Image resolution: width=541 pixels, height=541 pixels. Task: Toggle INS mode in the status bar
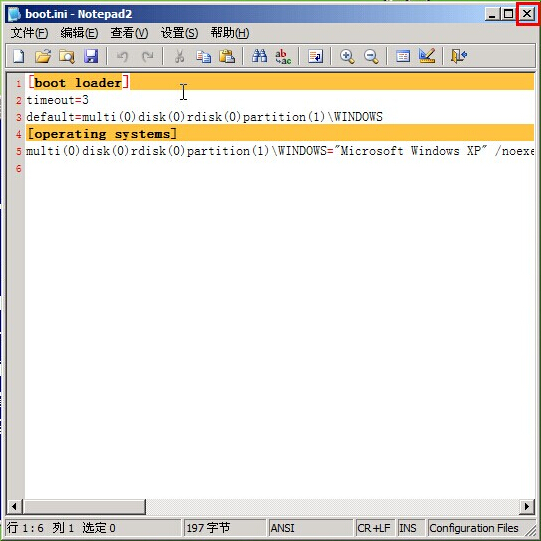click(x=408, y=528)
